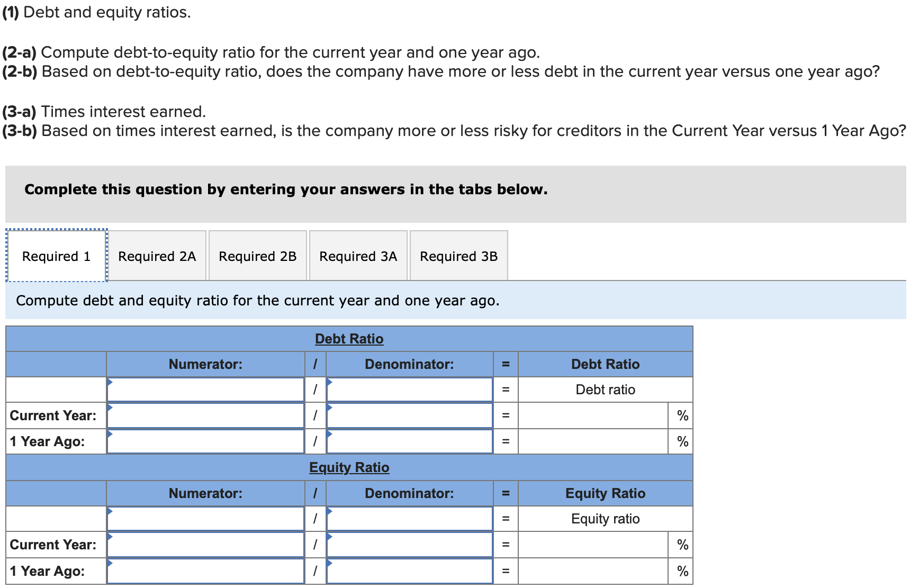Click the Current Year debt ratio percentage field
This screenshot has width=910, height=588.
(x=592, y=415)
